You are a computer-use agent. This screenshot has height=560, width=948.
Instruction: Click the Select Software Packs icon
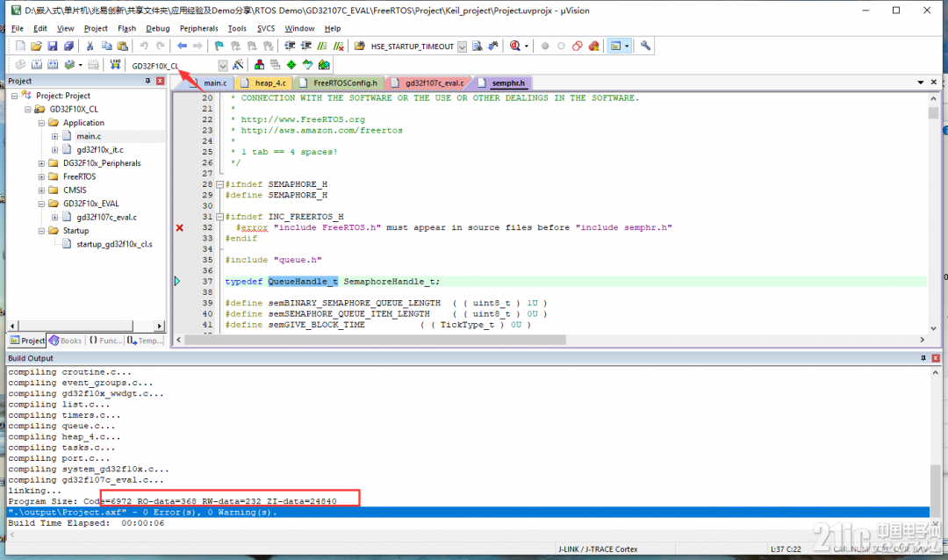308,65
